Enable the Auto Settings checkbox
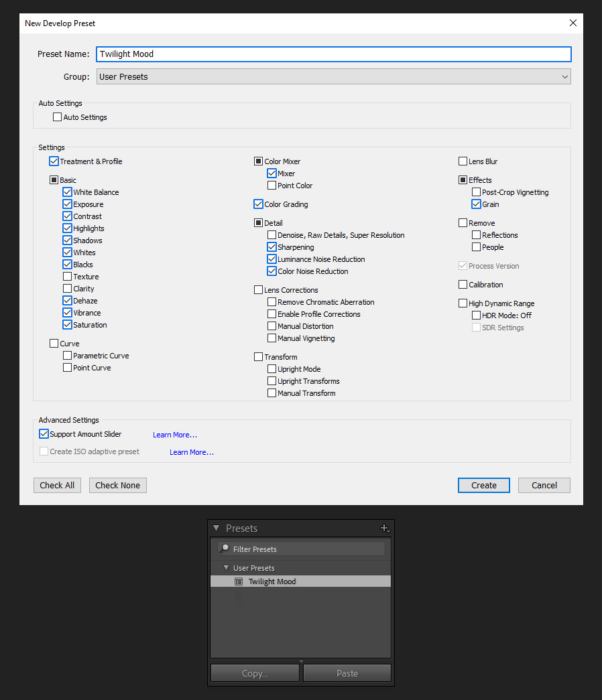602x700 pixels. (x=57, y=117)
